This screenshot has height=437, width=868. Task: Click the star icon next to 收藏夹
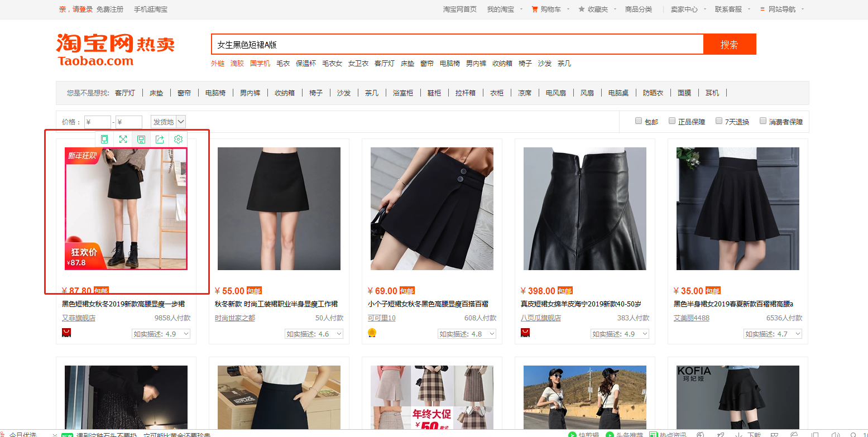click(x=582, y=9)
